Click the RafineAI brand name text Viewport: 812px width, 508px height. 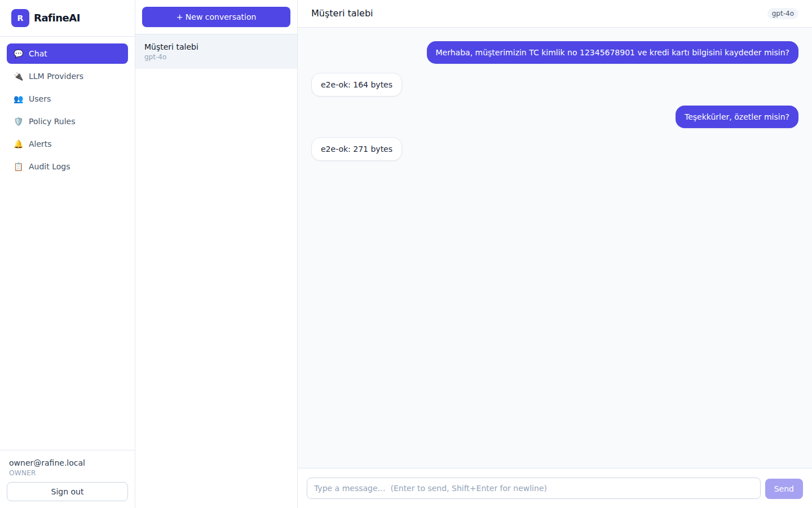pos(57,18)
